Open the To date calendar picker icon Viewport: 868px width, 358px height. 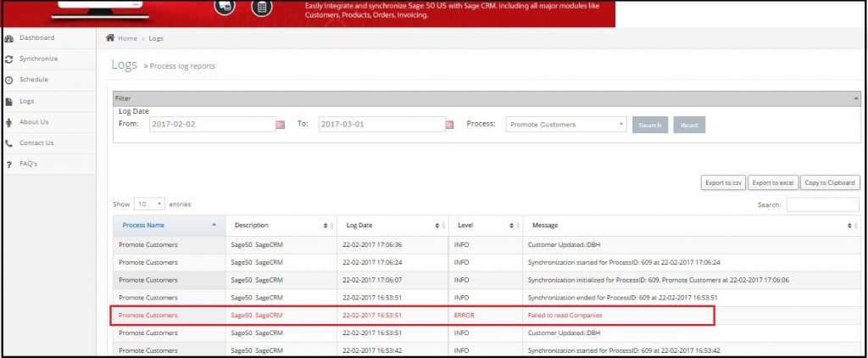(x=449, y=125)
